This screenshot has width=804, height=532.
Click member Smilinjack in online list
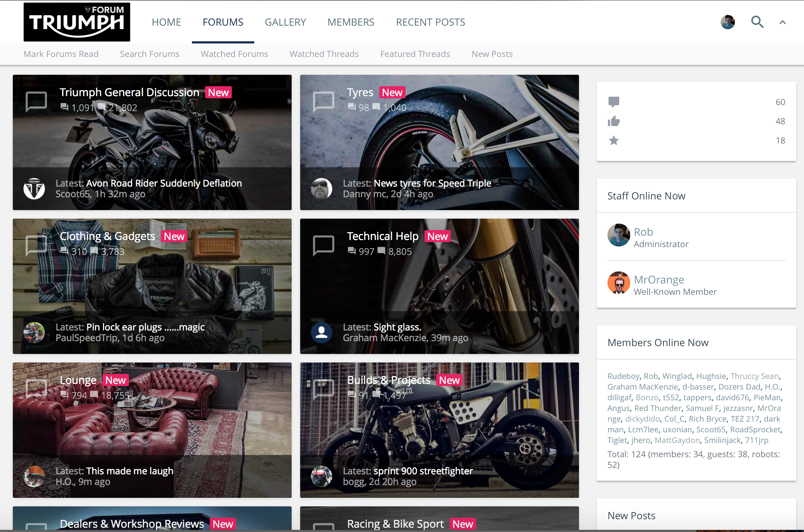point(722,440)
